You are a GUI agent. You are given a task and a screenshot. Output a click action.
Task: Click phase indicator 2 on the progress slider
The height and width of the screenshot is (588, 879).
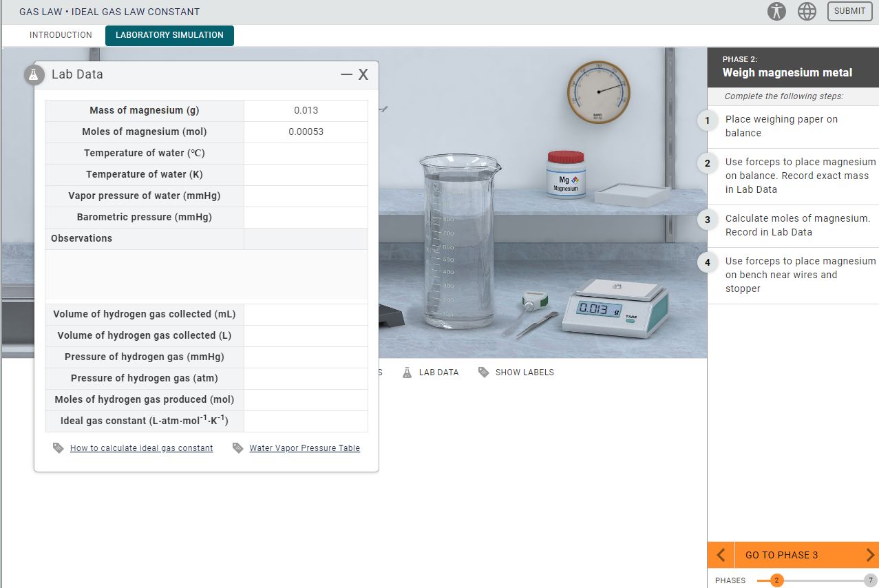pos(776,580)
